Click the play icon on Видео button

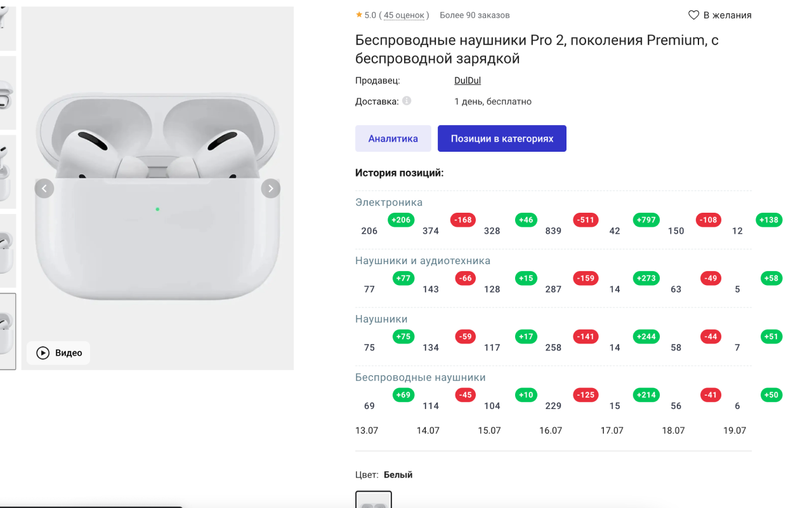(44, 353)
